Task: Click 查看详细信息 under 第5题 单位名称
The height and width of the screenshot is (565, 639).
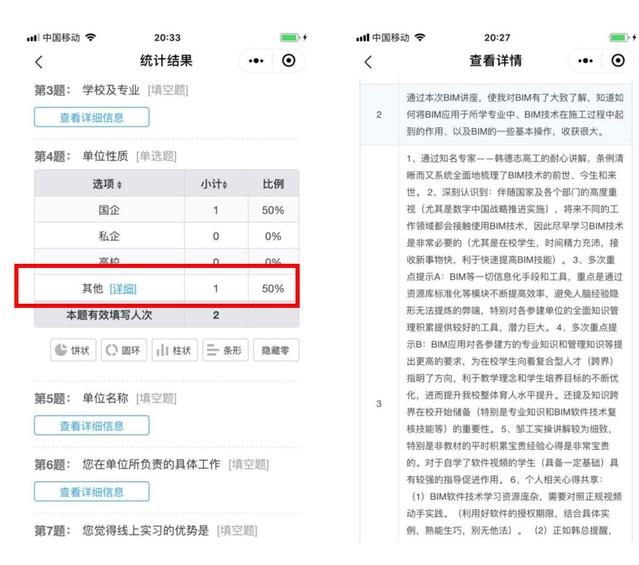Action: [x=91, y=425]
